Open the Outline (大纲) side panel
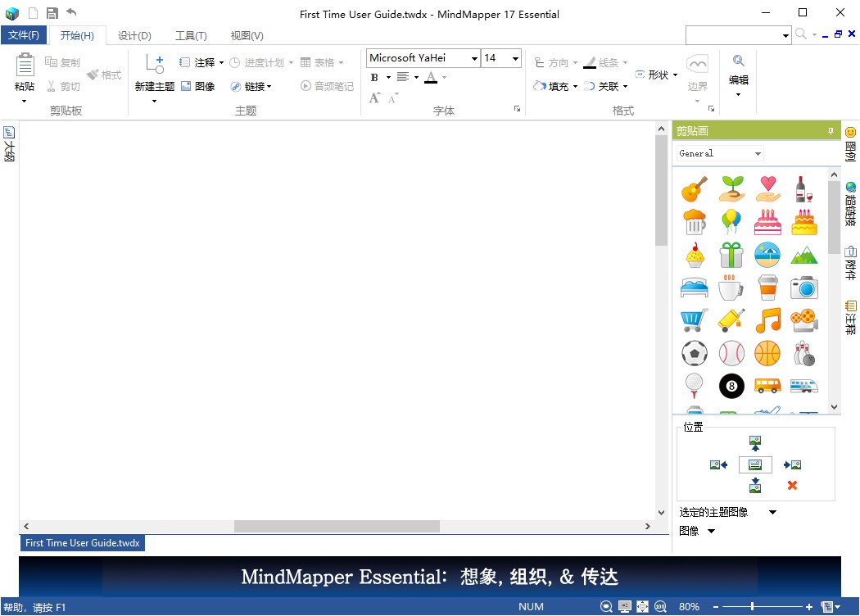The width and height of the screenshot is (860, 616). [9, 143]
